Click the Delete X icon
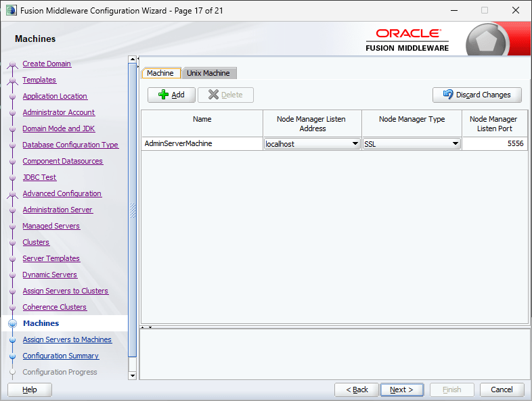Viewport: 532px width, 401px height. [213, 95]
